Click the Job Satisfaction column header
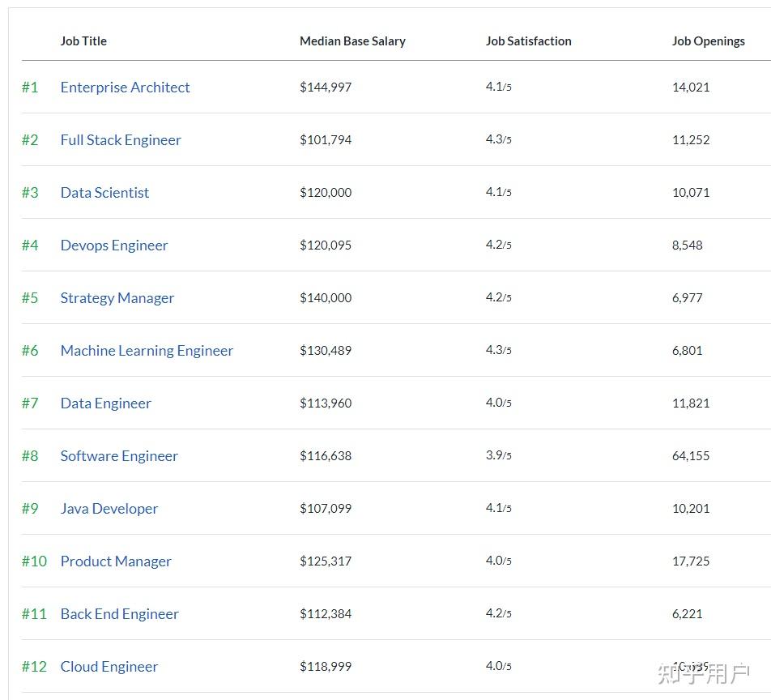The height and width of the screenshot is (700, 771). point(528,41)
